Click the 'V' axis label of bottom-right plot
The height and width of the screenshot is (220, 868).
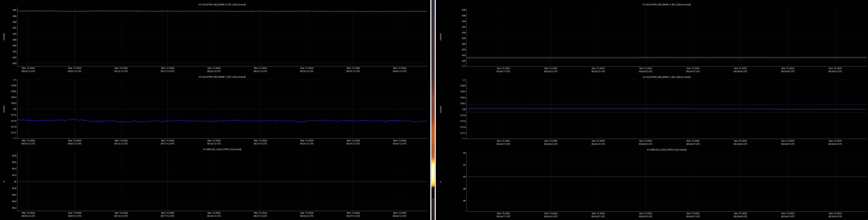(440, 182)
